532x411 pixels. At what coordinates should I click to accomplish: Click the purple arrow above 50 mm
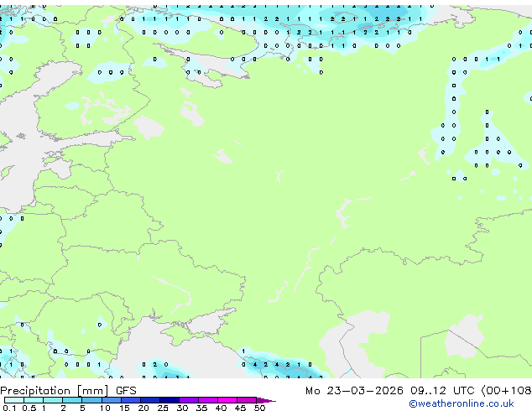pyautogui.click(x=266, y=400)
